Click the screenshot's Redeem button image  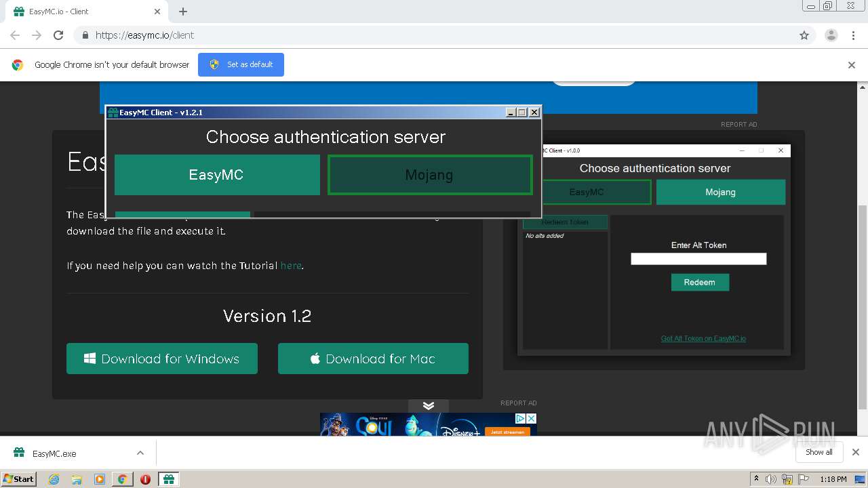point(700,282)
